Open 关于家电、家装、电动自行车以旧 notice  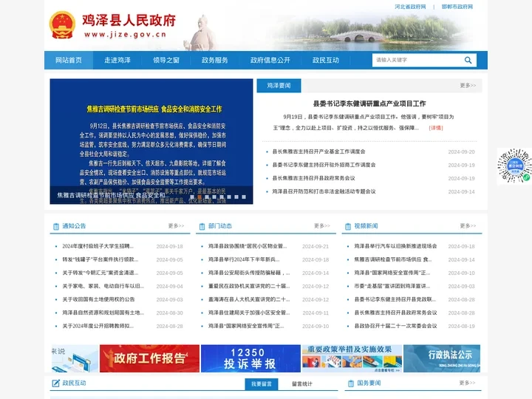click(x=103, y=287)
